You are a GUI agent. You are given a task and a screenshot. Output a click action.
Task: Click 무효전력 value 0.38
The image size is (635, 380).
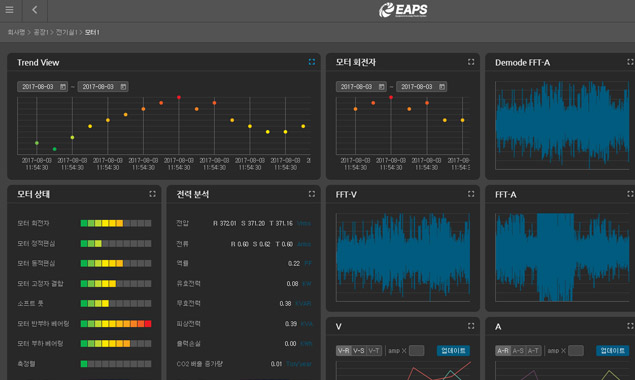(285, 303)
